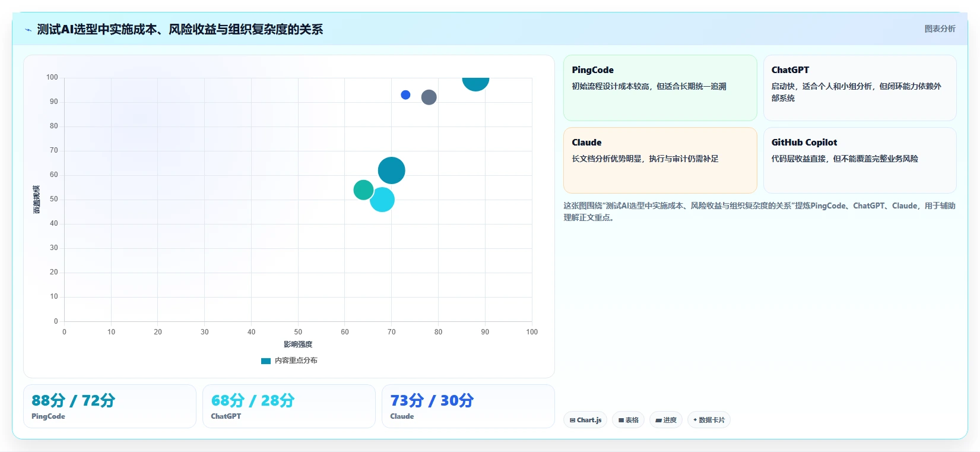980x452 pixels.
Task: Select the 73分 / 30分 Claude stat card
Action: 468,406
